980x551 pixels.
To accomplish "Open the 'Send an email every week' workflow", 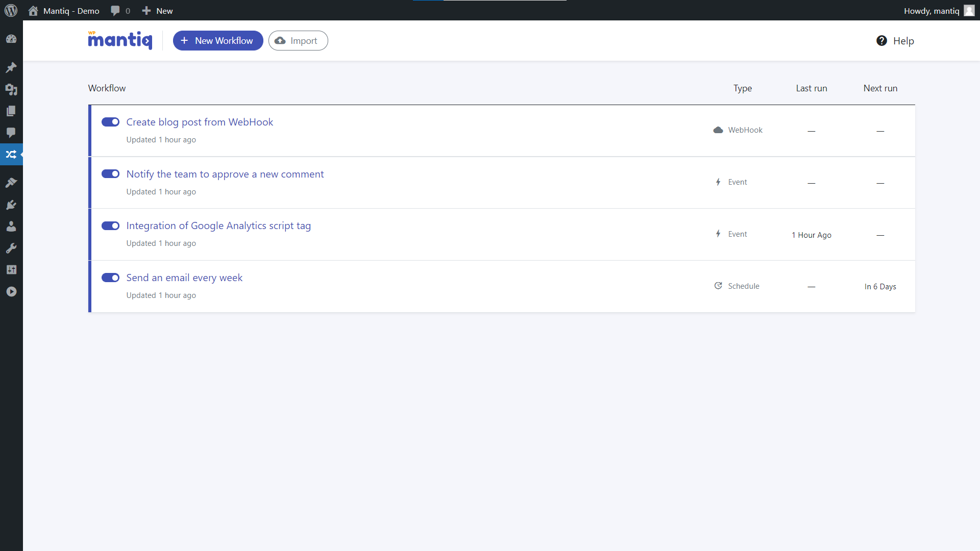I will coord(184,278).
